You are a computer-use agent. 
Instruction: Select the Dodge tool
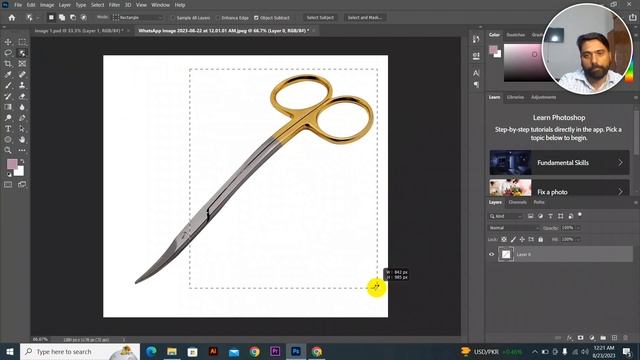click(x=8, y=118)
